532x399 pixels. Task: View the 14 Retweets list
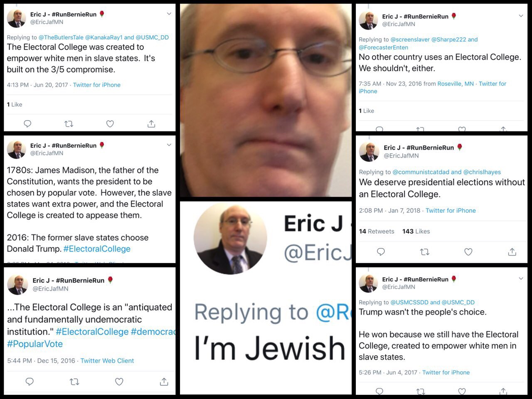pyautogui.click(x=377, y=232)
